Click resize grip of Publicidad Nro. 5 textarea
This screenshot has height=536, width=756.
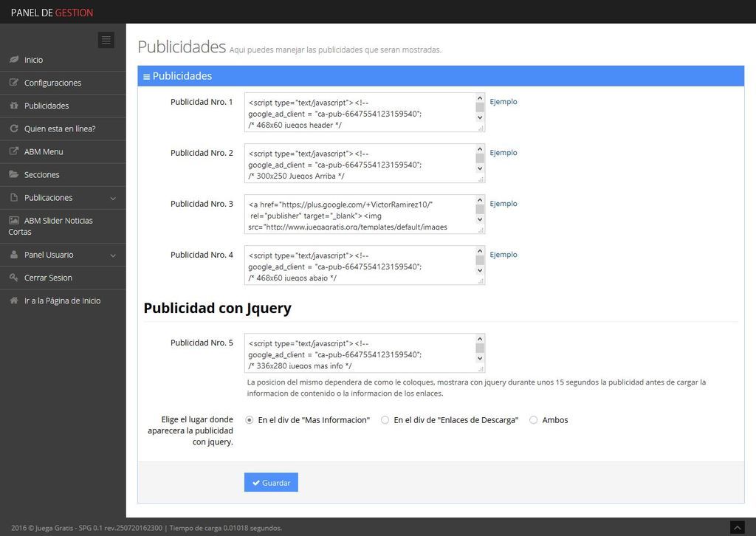point(481,369)
